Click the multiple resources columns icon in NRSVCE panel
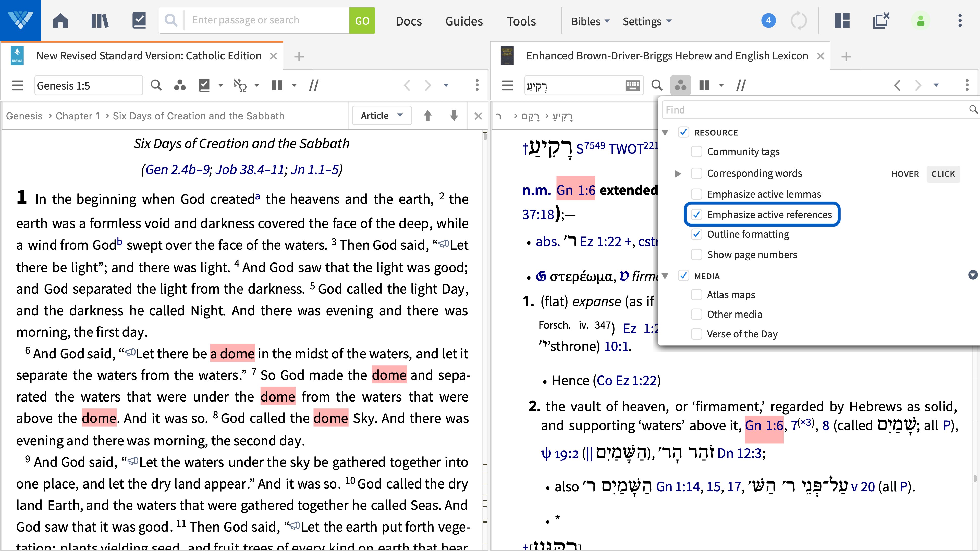980x551 pixels. [277, 85]
